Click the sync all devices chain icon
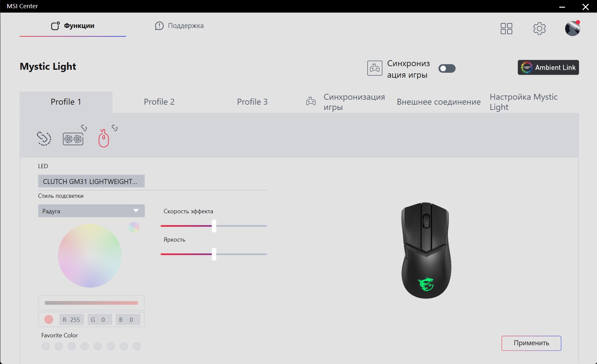The height and width of the screenshot is (364, 597). tap(44, 139)
